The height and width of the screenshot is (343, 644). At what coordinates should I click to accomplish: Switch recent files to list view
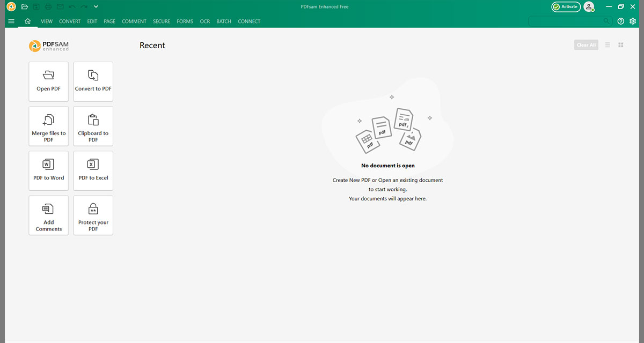click(x=608, y=45)
